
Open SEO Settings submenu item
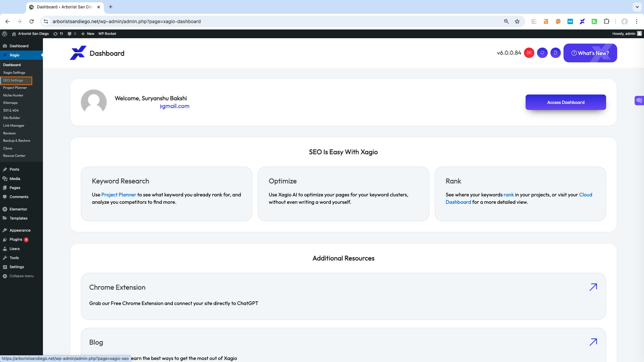(13, 80)
